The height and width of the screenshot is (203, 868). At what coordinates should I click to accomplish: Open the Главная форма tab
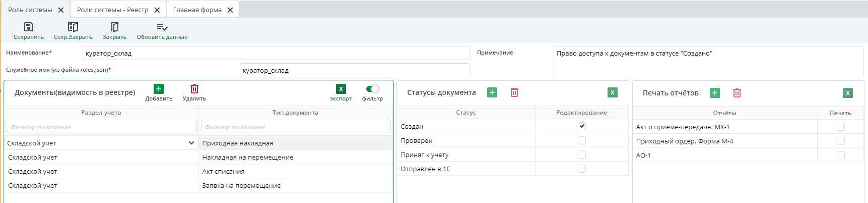[x=197, y=10]
